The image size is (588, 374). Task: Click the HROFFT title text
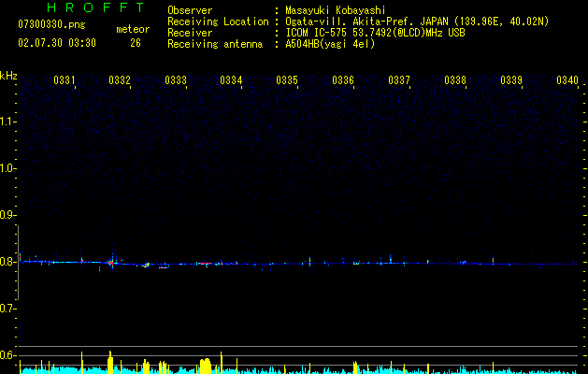coord(96,7)
